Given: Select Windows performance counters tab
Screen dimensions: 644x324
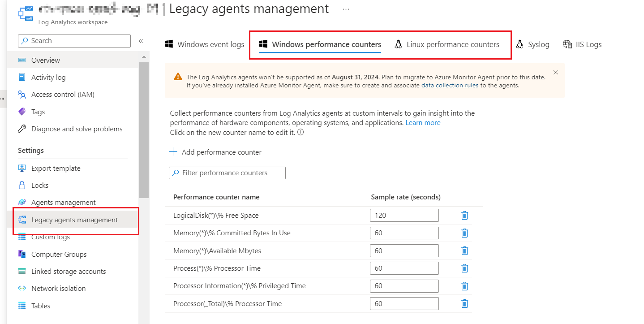Looking at the screenshot, I should 320,44.
